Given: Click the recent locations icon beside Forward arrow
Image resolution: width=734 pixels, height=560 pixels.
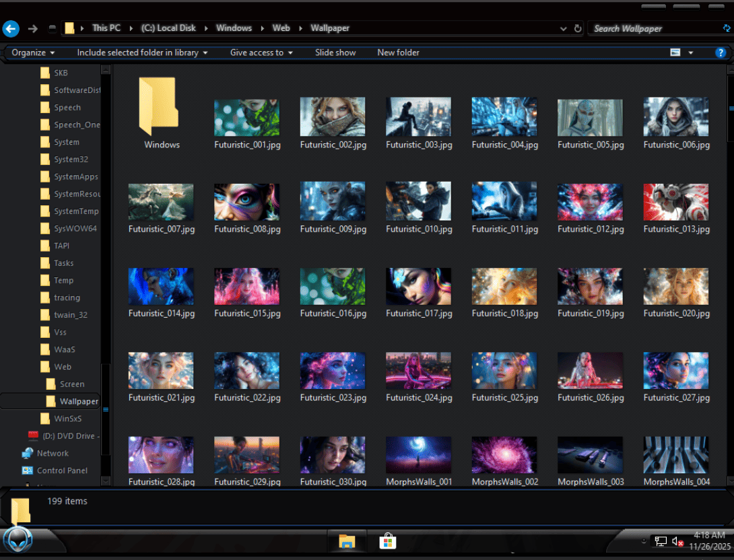Looking at the screenshot, I should coord(52,28).
